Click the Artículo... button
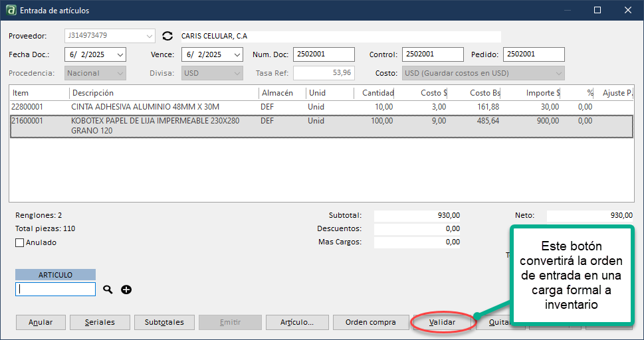 pos(296,322)
